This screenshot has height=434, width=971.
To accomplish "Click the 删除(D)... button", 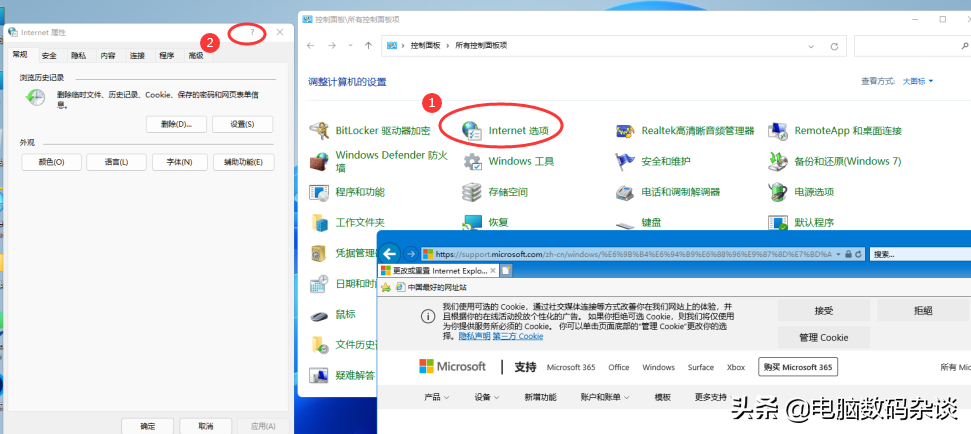I will [176, 124].
